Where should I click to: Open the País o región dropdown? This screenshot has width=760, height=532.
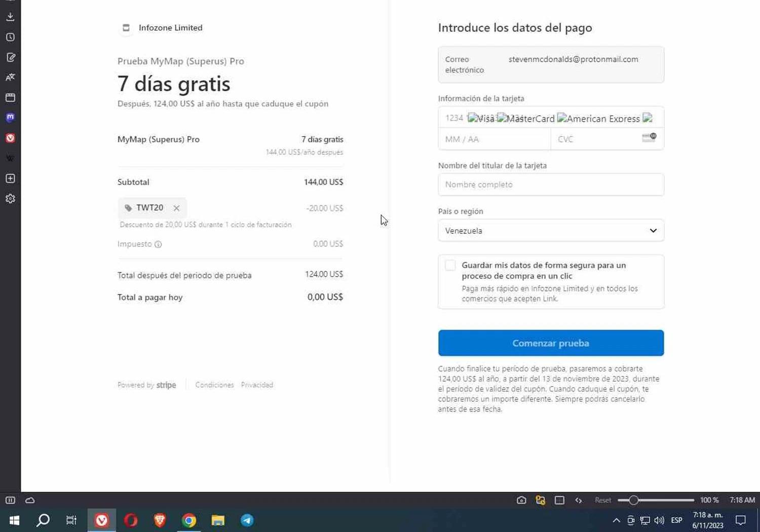[551, 231]
